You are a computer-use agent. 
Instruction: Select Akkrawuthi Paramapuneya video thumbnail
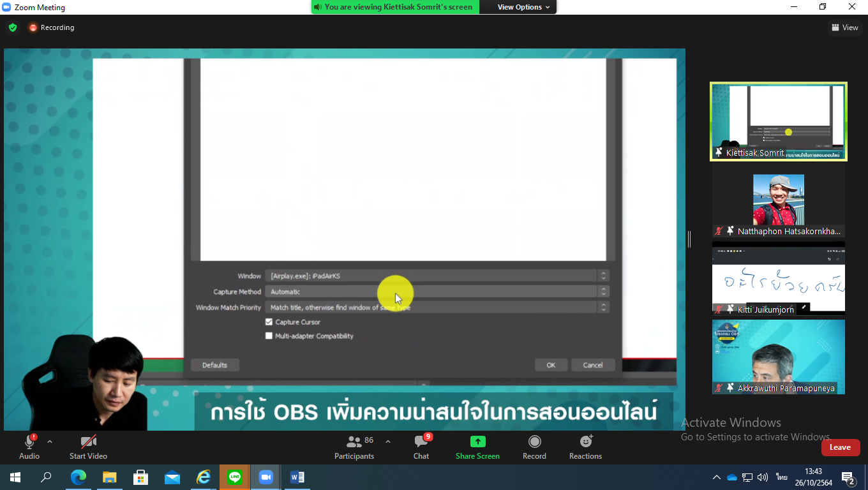click(779, 357)
